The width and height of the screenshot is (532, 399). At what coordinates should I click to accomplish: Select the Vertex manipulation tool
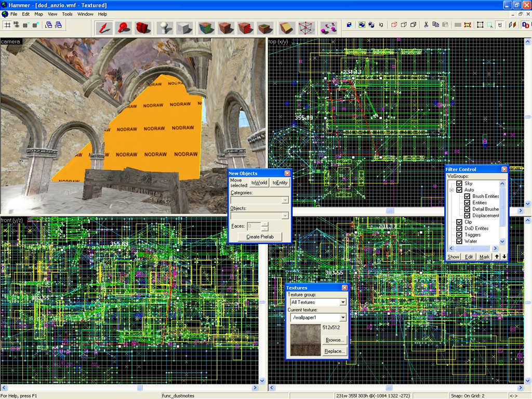tap(307, 28)
